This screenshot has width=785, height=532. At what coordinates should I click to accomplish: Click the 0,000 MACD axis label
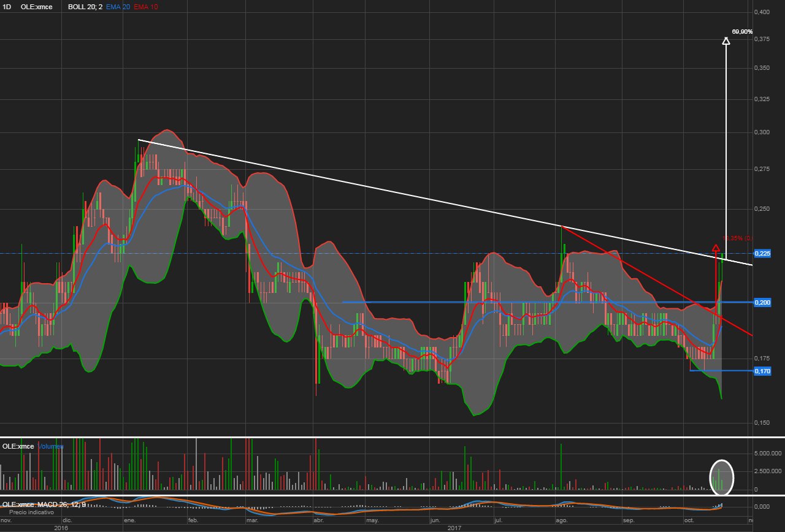762,507
